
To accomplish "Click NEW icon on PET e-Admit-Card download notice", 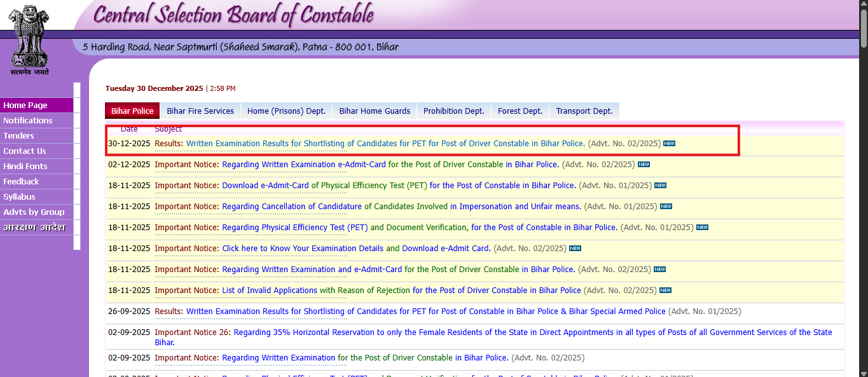I will 659,185.
